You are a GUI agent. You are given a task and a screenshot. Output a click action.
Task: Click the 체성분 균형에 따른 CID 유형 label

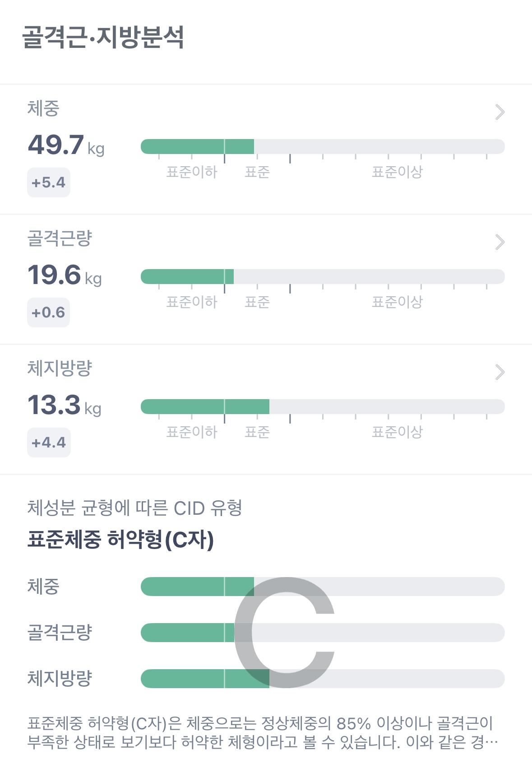134,508
